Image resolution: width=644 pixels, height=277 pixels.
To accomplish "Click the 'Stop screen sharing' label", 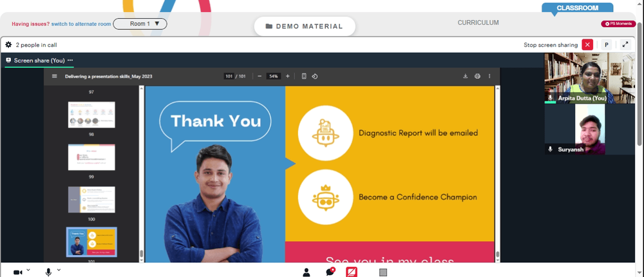I will tap(551, 45).
